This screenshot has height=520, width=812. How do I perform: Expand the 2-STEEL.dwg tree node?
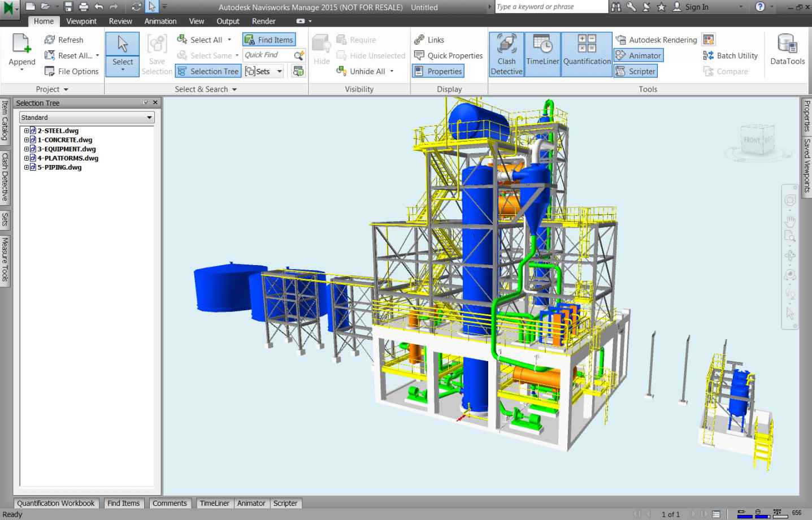26,131
